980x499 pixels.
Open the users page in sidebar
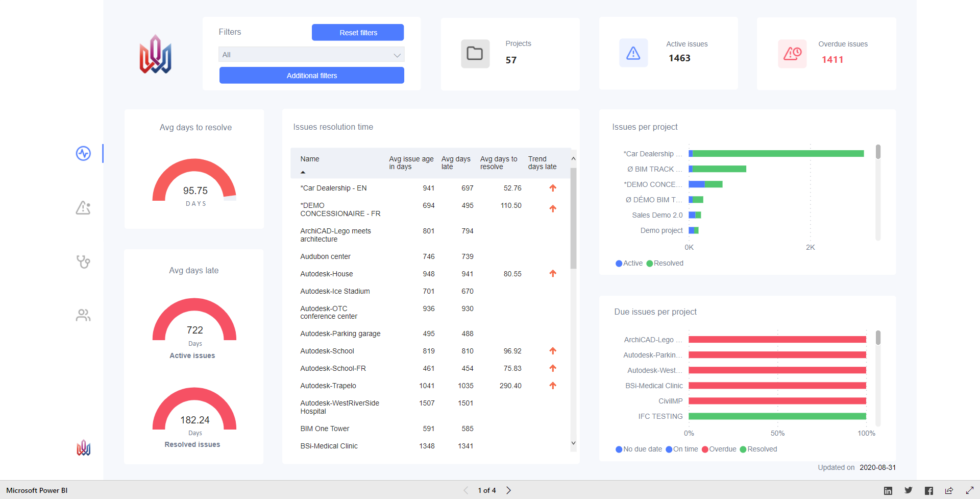[x=83, y=316]
